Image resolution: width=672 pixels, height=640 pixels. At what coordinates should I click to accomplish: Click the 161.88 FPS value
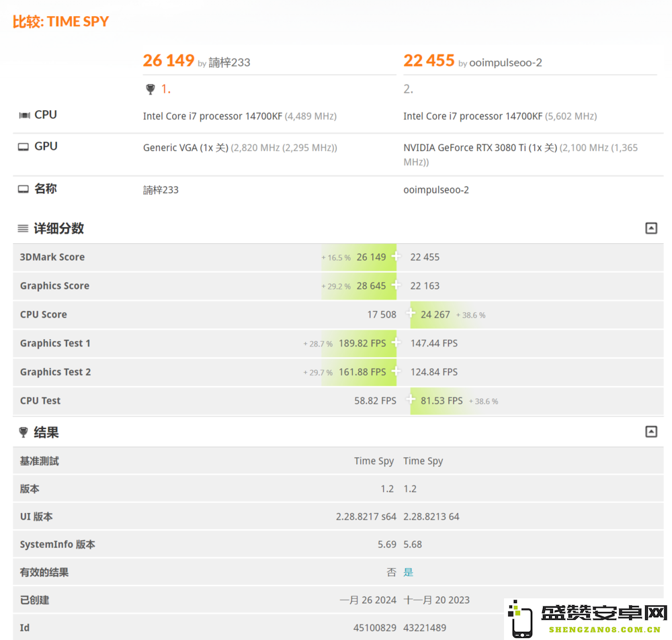point(362,372)
